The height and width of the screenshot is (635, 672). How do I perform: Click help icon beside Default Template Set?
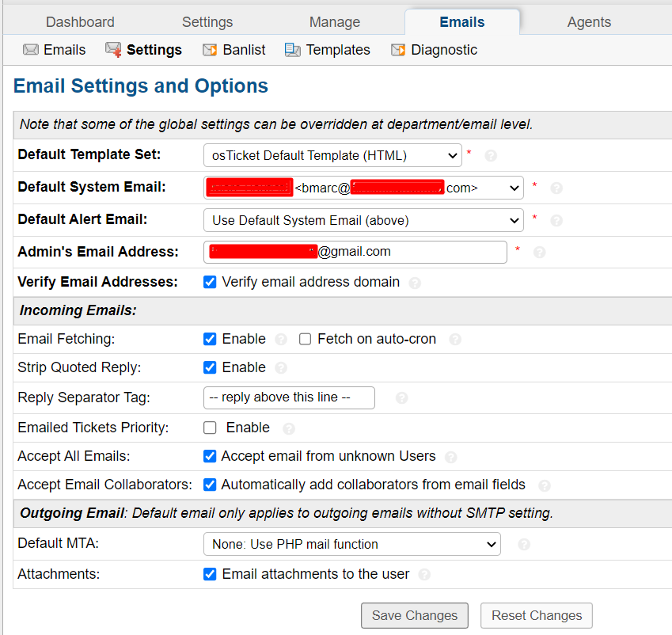point(491,156)
